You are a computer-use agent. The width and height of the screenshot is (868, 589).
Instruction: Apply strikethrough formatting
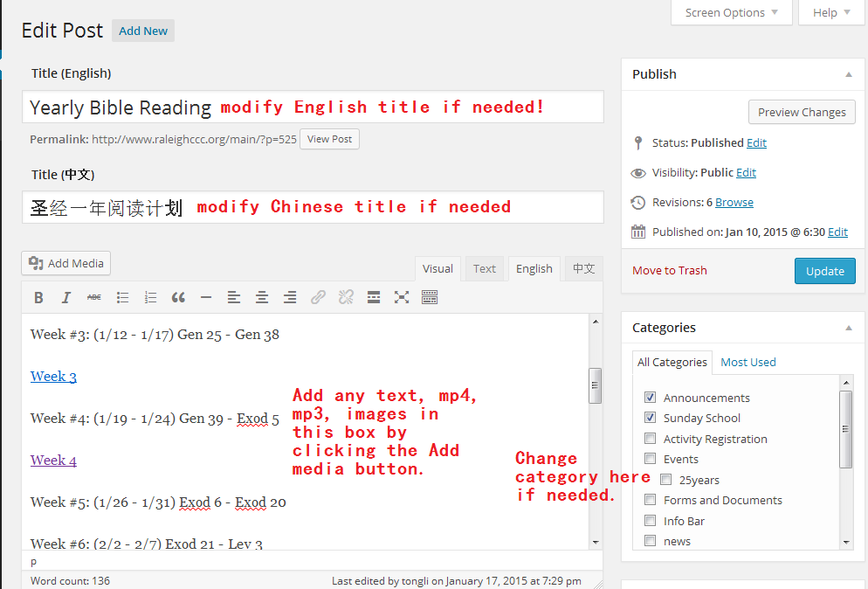94,297
